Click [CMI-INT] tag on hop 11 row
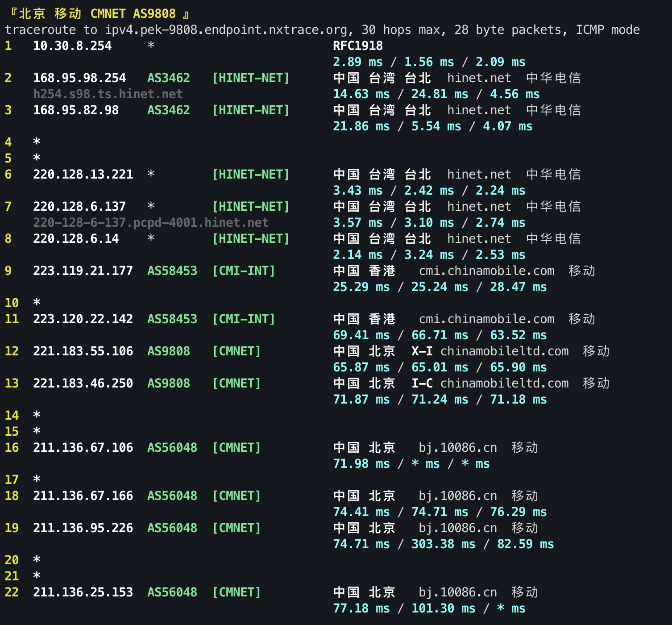This screenshot has height=625, width=672. 244,319
